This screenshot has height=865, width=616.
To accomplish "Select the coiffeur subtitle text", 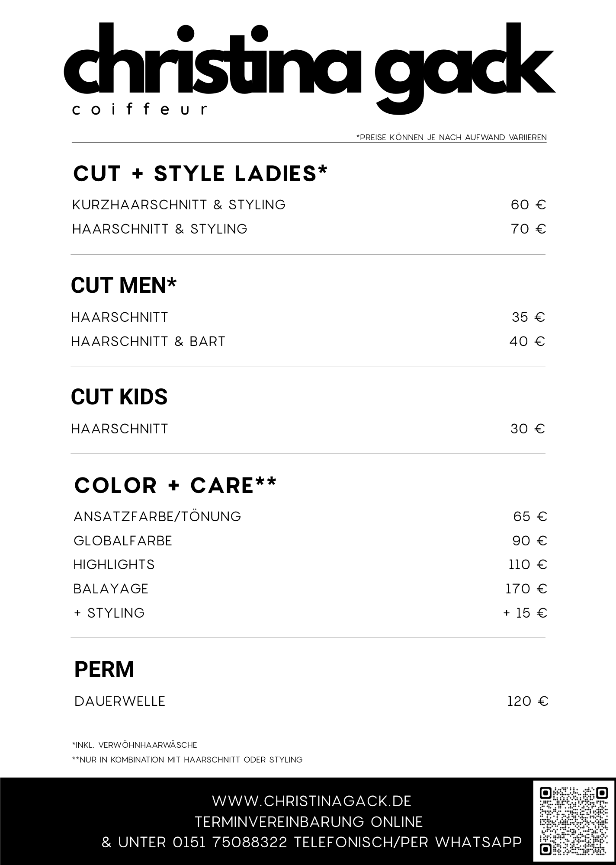I will pyautogui.click(x=139, y=109).
